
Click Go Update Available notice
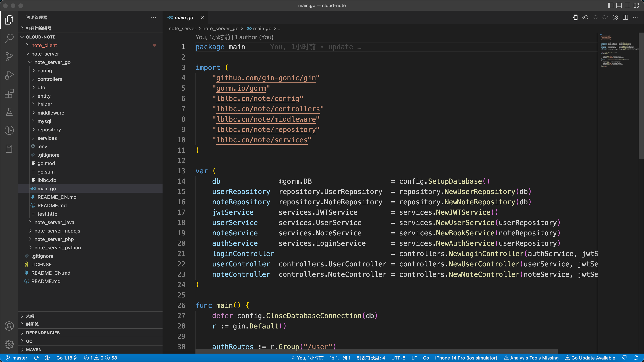coord(590,358)
